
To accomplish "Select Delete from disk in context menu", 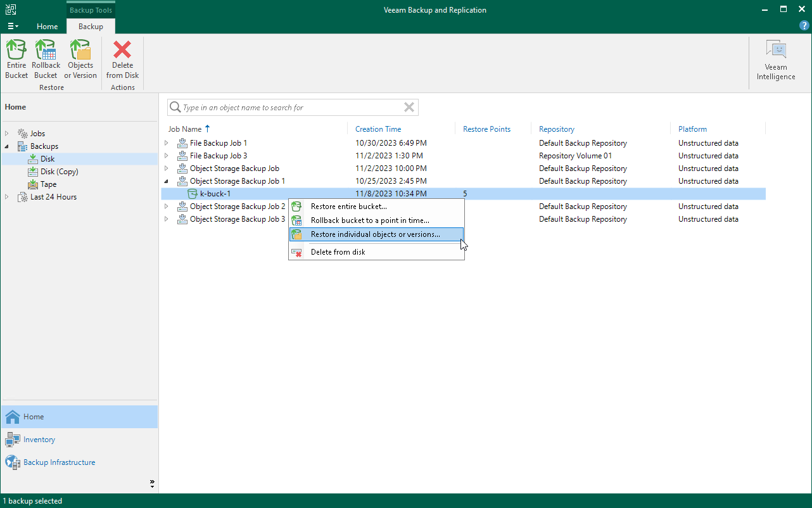I will pyautogui.click(x=337, y=251).
